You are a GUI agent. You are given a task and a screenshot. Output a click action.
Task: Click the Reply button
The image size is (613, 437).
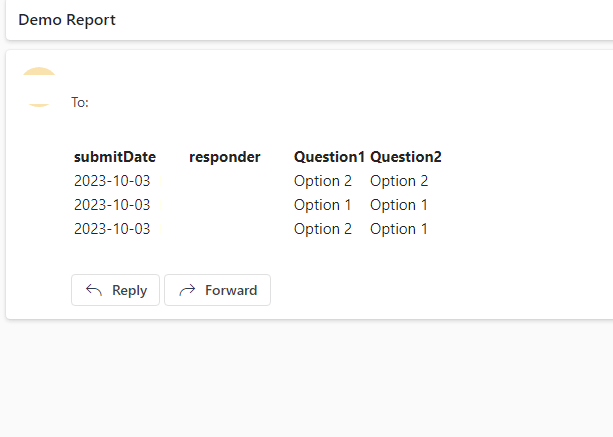point(115,290)
